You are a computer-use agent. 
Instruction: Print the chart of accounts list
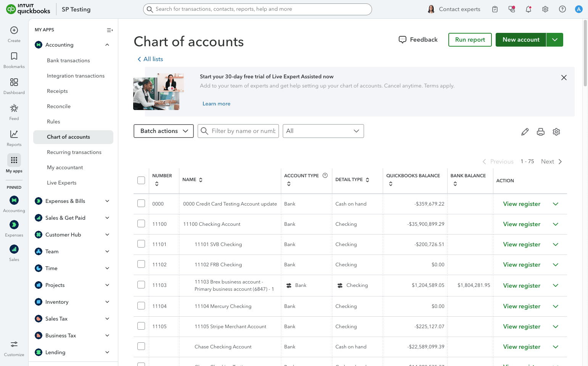pyautogui.click(x=540, y=131)
